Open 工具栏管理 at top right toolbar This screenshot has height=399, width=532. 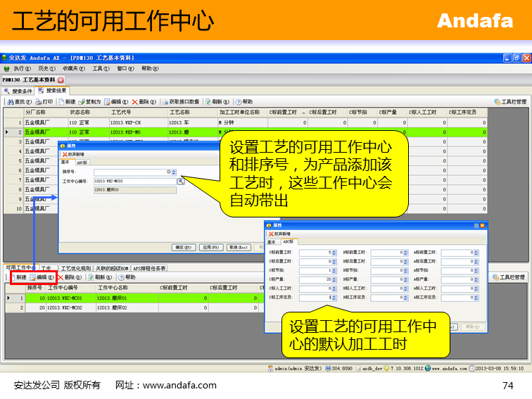click(509, 102)
